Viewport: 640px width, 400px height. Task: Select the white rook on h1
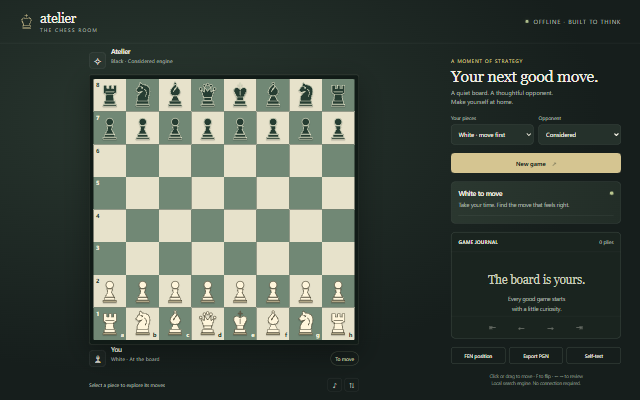tap(338, 324)
